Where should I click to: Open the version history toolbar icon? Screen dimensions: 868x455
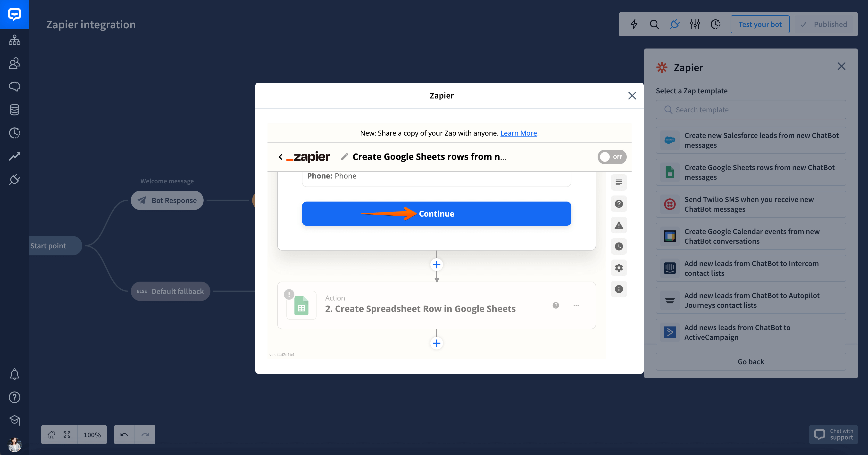(x=715, y=24)
